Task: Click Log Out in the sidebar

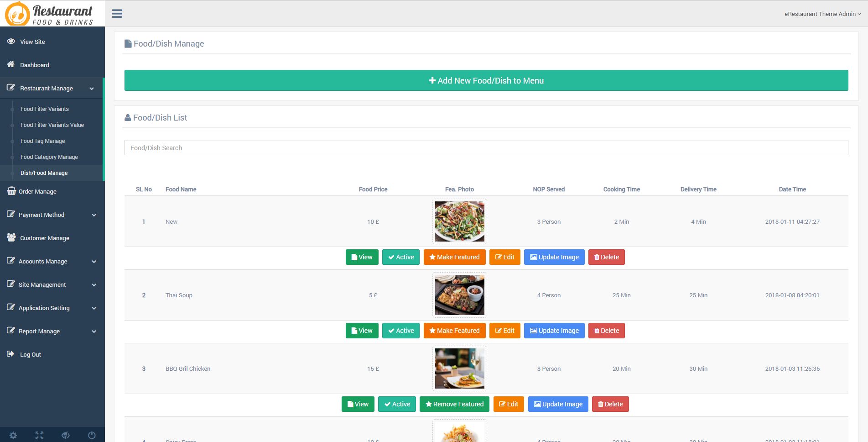Action: coord(31,355)
